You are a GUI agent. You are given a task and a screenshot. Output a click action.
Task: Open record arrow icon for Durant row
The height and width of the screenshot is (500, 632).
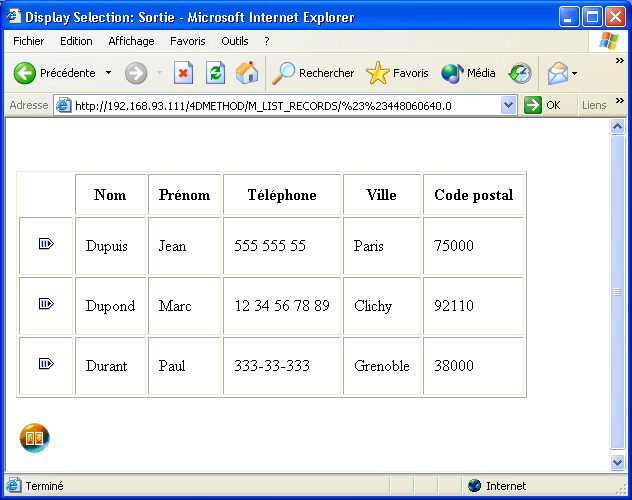coord(46,364)
